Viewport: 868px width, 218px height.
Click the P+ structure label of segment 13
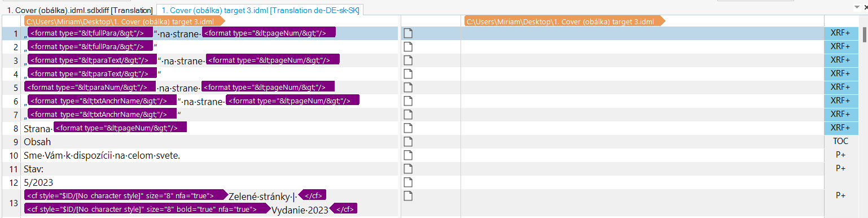(840, 195)
